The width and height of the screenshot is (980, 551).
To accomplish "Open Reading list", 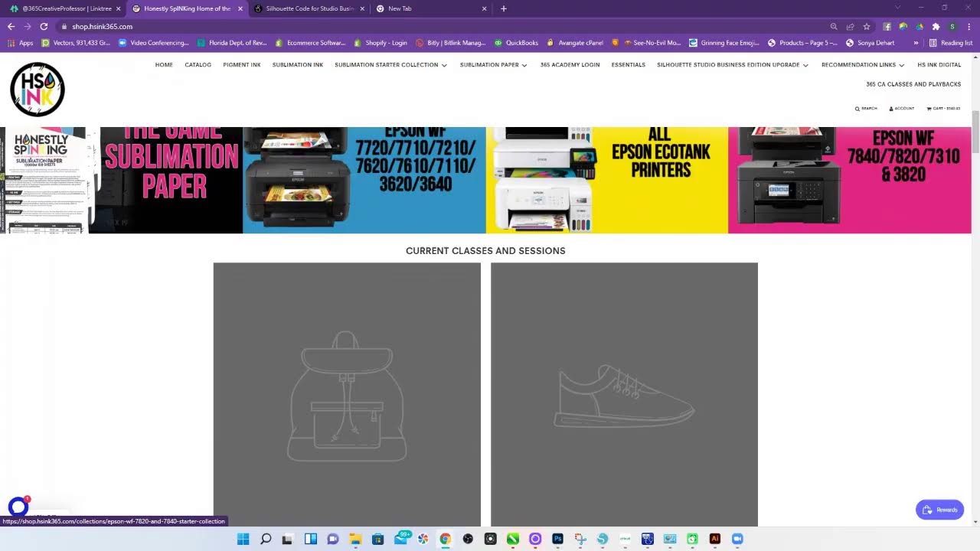I will point(951,43).
